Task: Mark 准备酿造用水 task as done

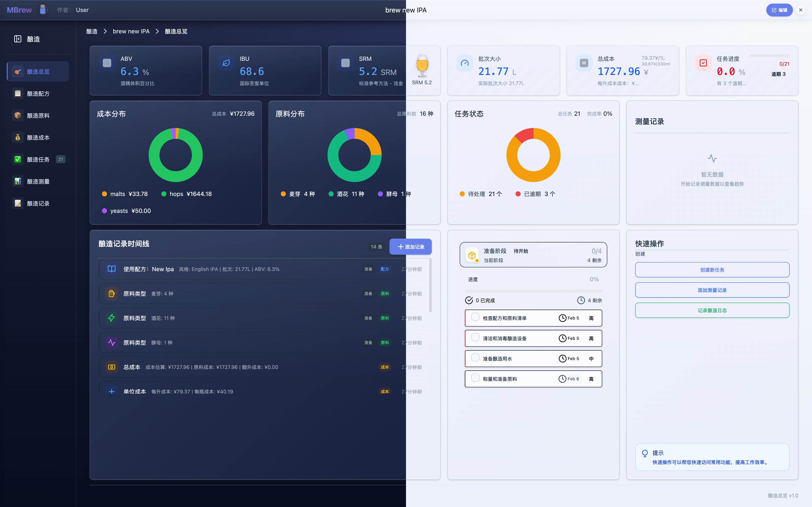Action: 475,358
